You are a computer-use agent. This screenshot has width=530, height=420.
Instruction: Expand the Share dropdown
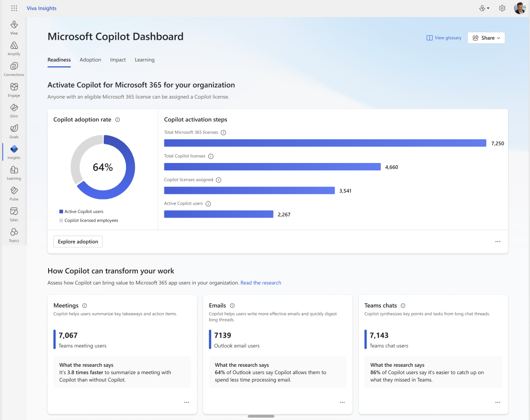486,38
